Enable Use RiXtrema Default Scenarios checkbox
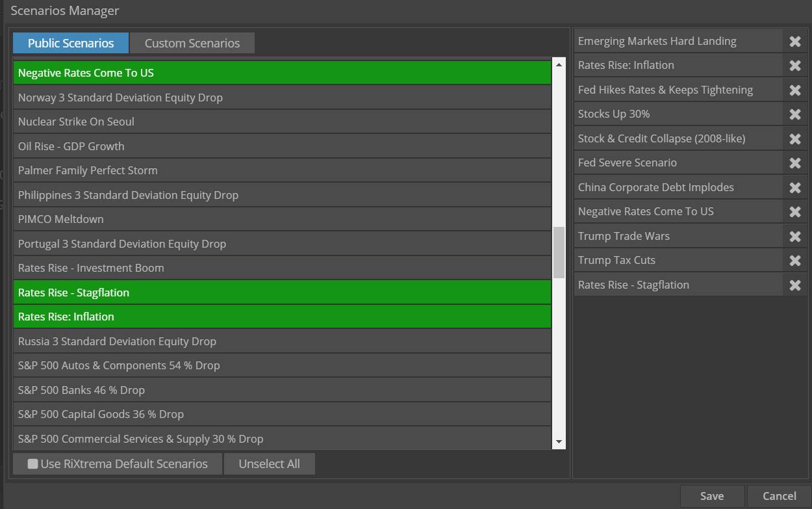Image resolution: width=812 pixels, height=509 pixels. (32, 464)
